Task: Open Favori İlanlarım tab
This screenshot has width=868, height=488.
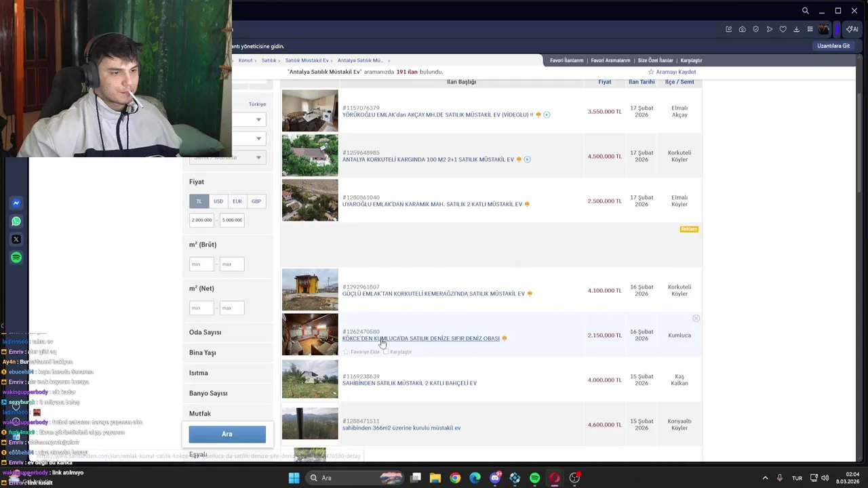Action: click(x=566, y=60)
